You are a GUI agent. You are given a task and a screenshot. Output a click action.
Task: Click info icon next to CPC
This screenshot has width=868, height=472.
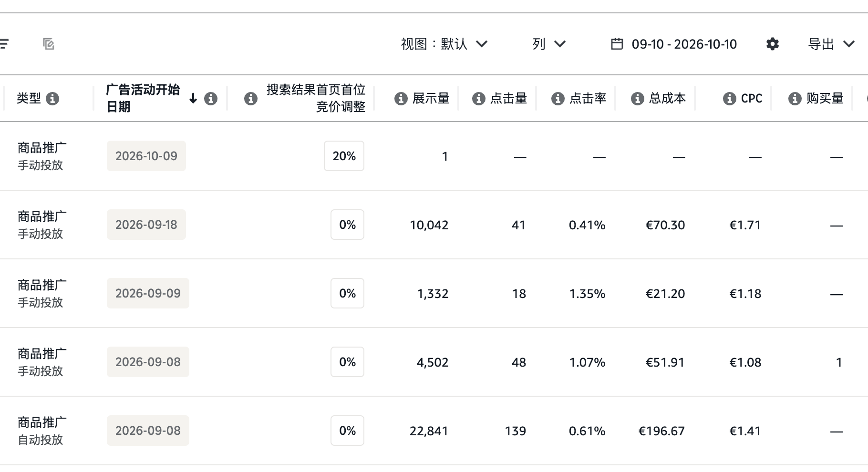click(730, 99)
